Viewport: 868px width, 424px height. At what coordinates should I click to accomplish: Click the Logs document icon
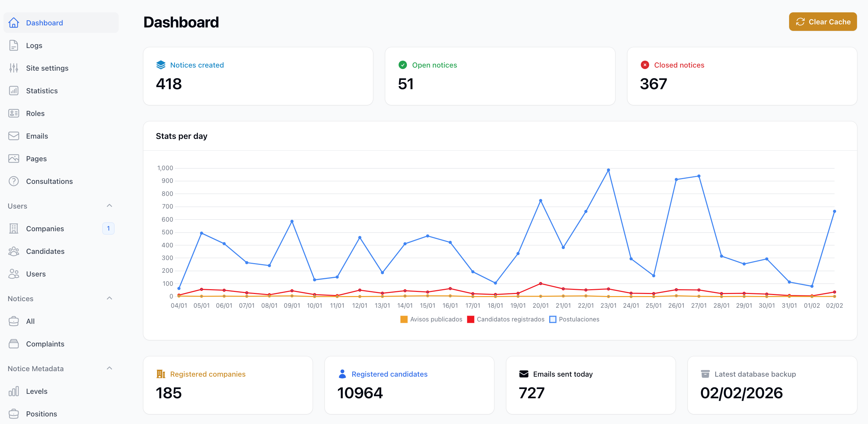(x=14, y=45)
